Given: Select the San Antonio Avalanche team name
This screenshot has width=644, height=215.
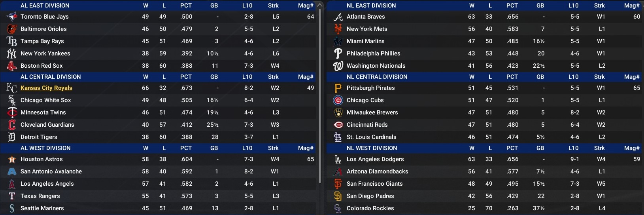Looking at the screenshot, I should click(x=51, y=171).
